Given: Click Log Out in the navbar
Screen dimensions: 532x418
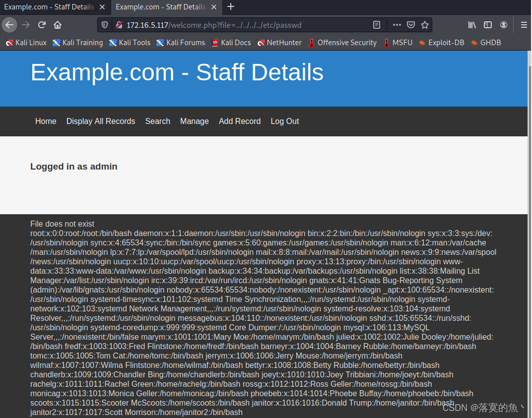Looking at the screenshot, I should [285, 121].
